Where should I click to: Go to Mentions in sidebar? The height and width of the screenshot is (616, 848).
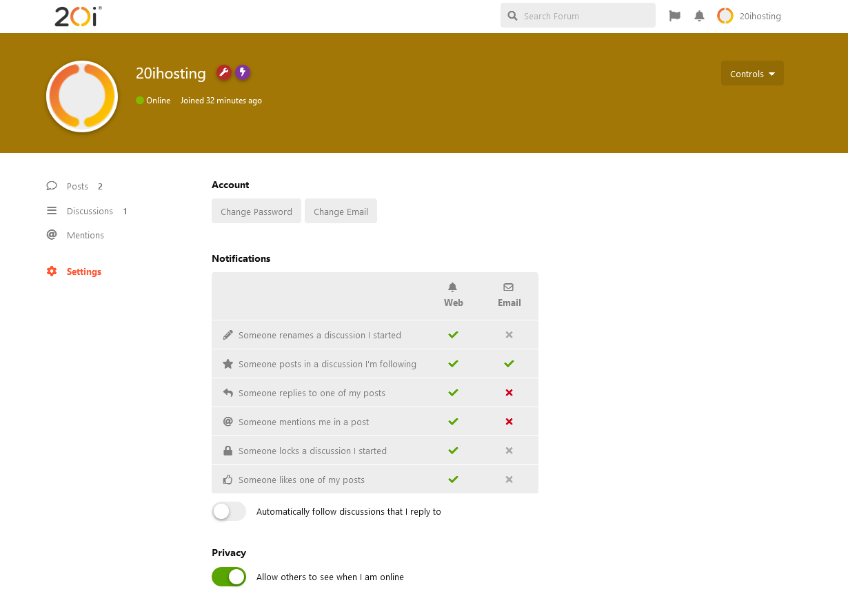click(75, 235)
